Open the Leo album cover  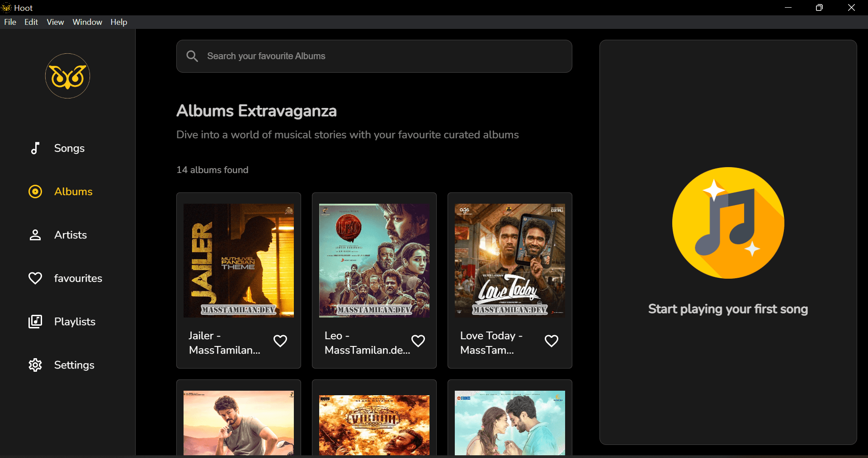coord(374,261)
